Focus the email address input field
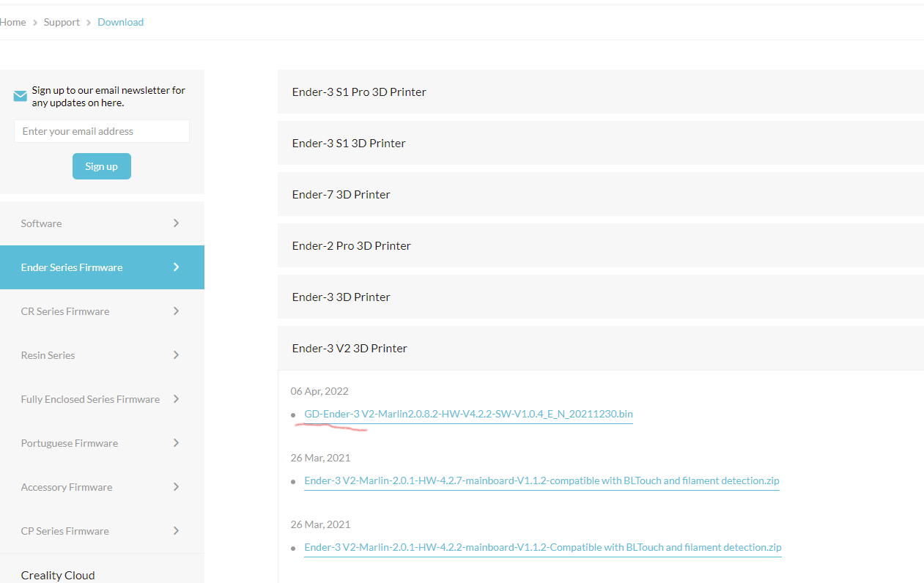 (102, 131)
